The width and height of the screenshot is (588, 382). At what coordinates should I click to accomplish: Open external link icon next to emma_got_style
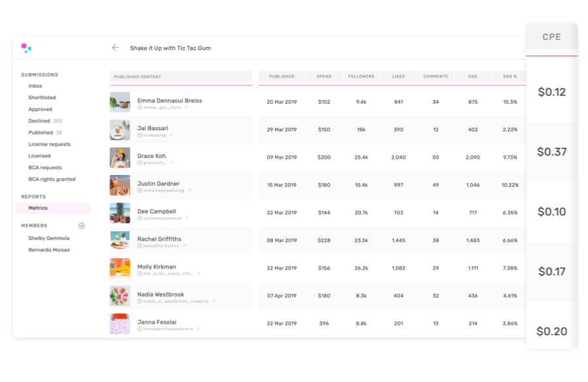pyautogui.click(x=186, y=108)
